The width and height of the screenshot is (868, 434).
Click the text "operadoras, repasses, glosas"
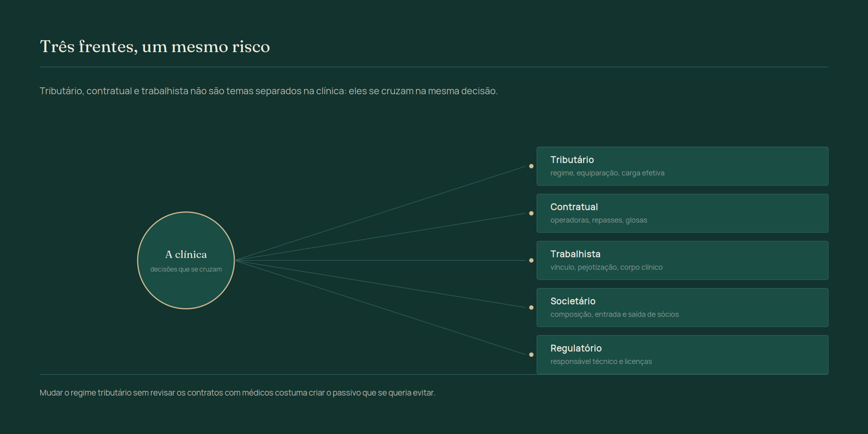tap(599, 220)
